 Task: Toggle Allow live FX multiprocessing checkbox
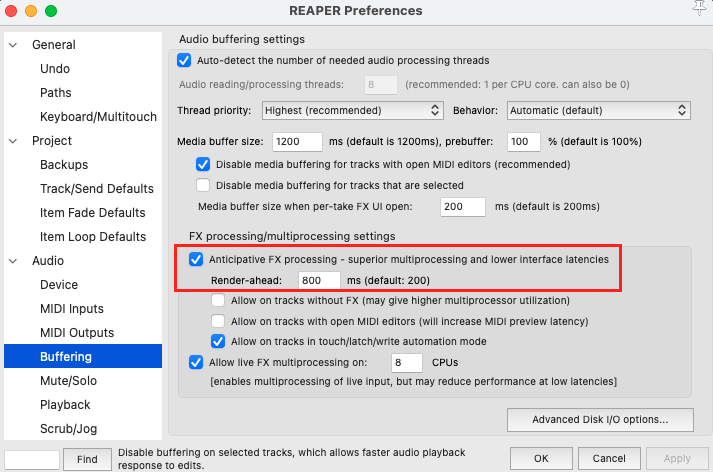(x=197, y=362)
